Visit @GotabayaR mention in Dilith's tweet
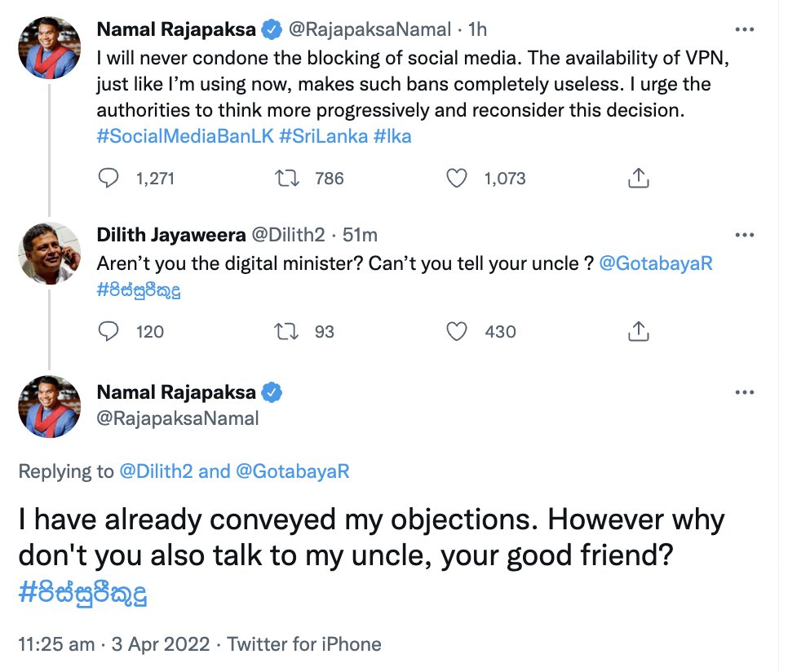This screenshot has height=672, width=788. tap(656, 264)
